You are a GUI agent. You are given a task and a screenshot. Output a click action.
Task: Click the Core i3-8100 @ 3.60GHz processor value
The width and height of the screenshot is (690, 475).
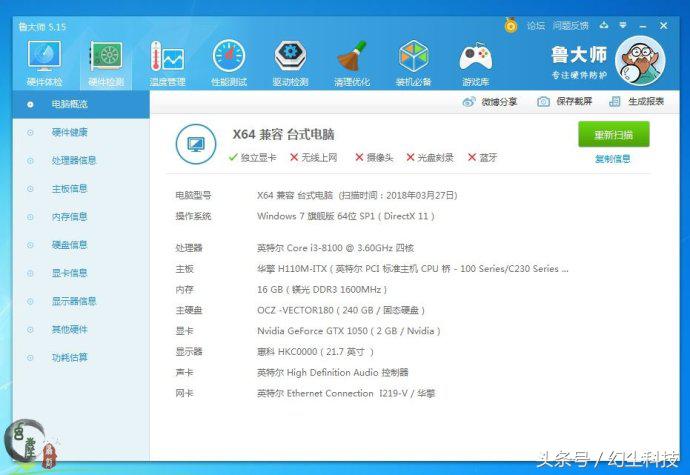(336, 248)
